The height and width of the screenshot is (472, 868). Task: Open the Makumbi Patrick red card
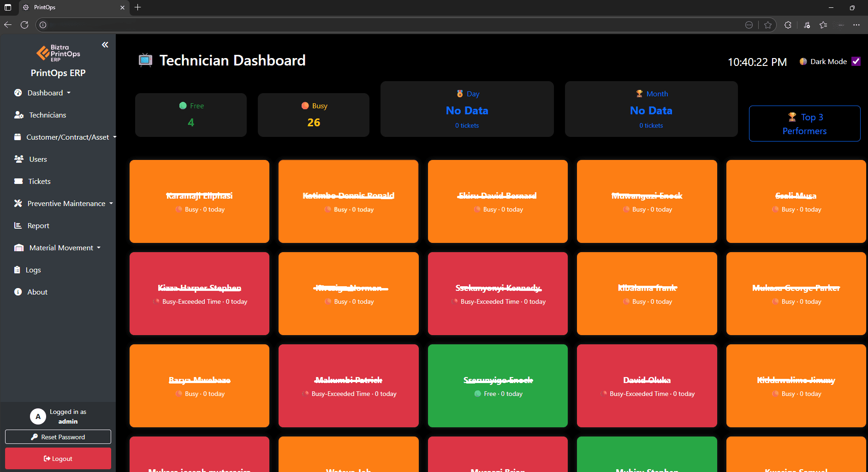(348, 386)
